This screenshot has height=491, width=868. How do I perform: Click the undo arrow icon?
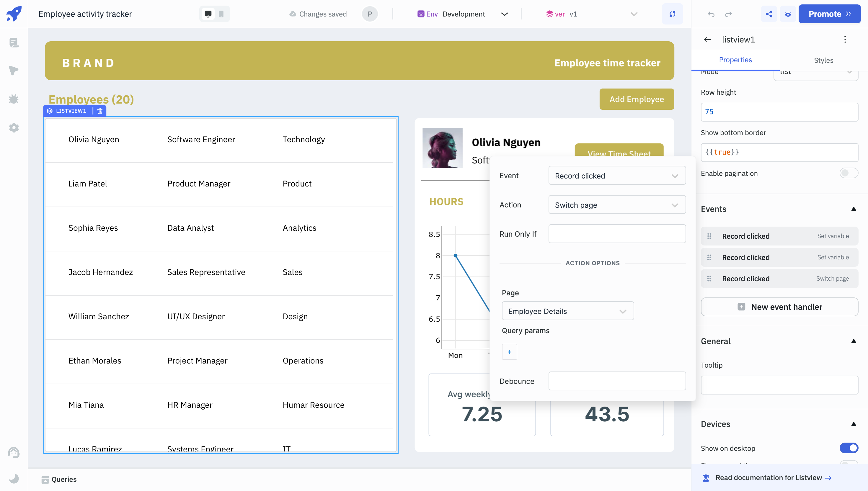point(711,14)
